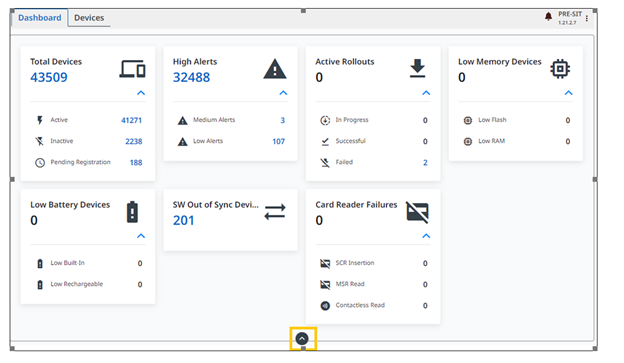This screenshot has height=363, width=624.
Task: Click the Active Rollouts download icon
Action: [417, 68]
